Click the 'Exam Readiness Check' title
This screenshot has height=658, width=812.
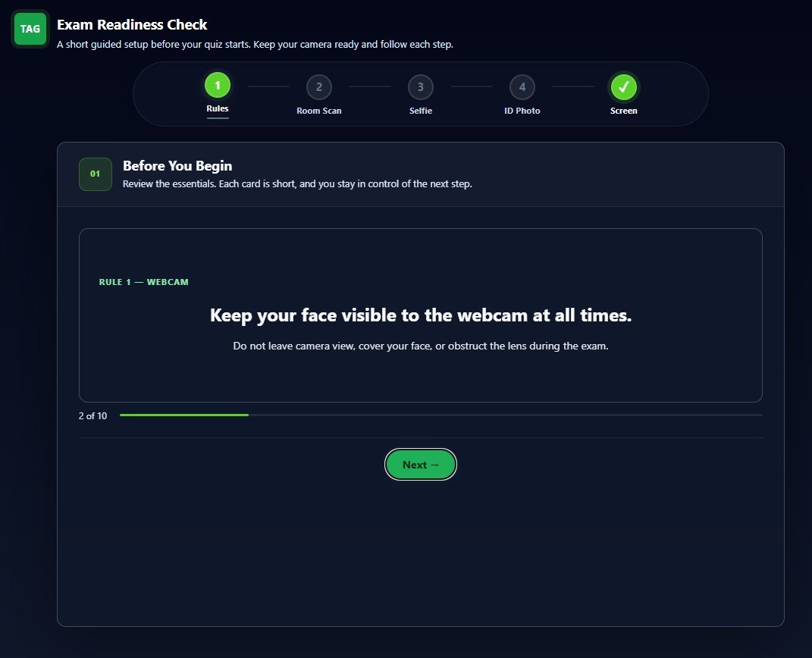(x=132, y=24)
